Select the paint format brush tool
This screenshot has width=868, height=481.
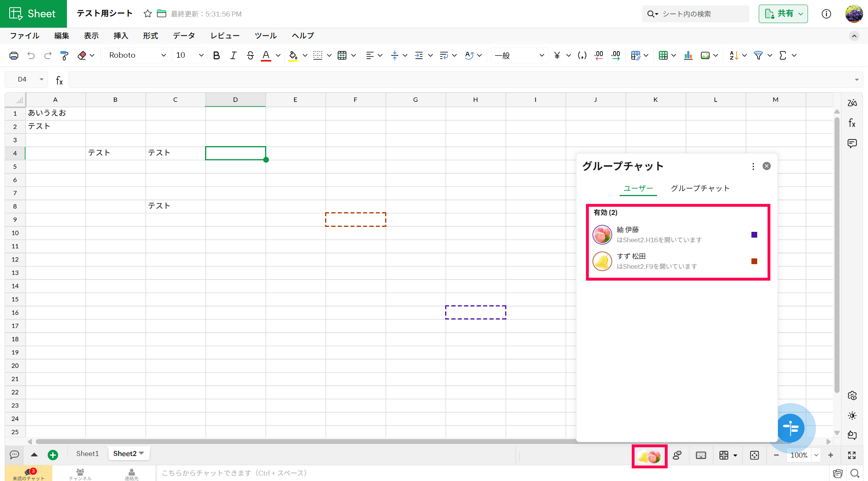pyautogui.click(x=65, y=55)
